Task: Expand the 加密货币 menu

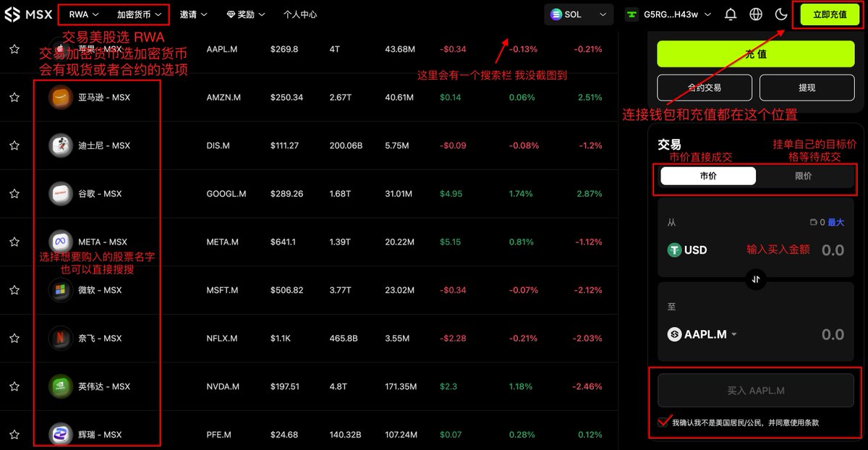Action: (x=139, y=14)
